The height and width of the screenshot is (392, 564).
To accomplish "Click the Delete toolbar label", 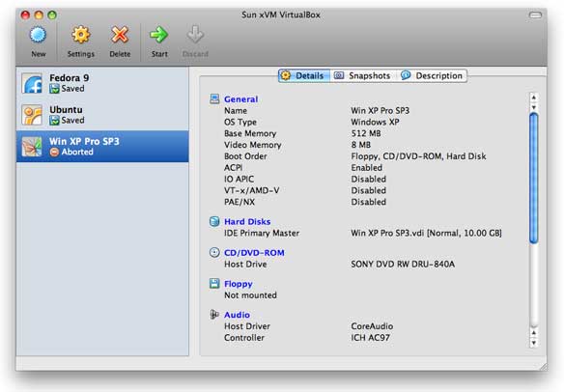I will click(120, 54).
